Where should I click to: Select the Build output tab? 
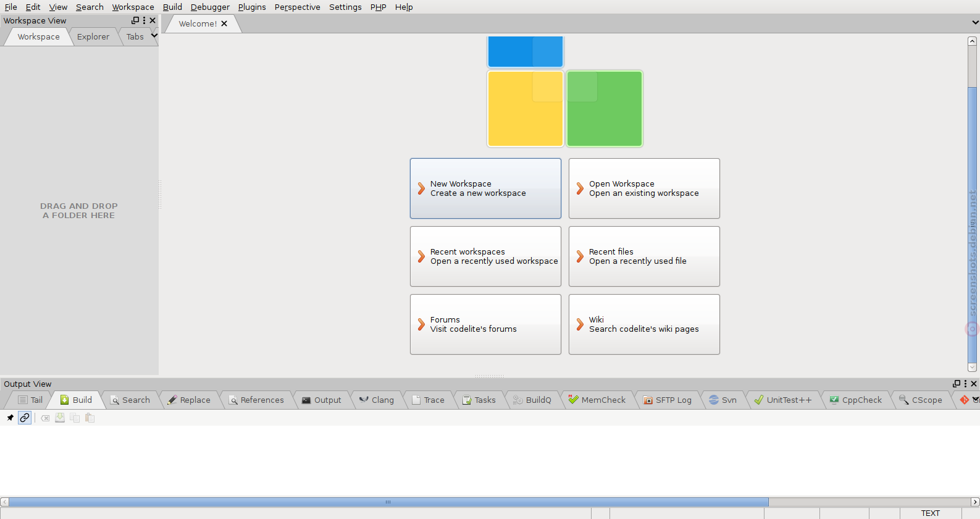76,400
